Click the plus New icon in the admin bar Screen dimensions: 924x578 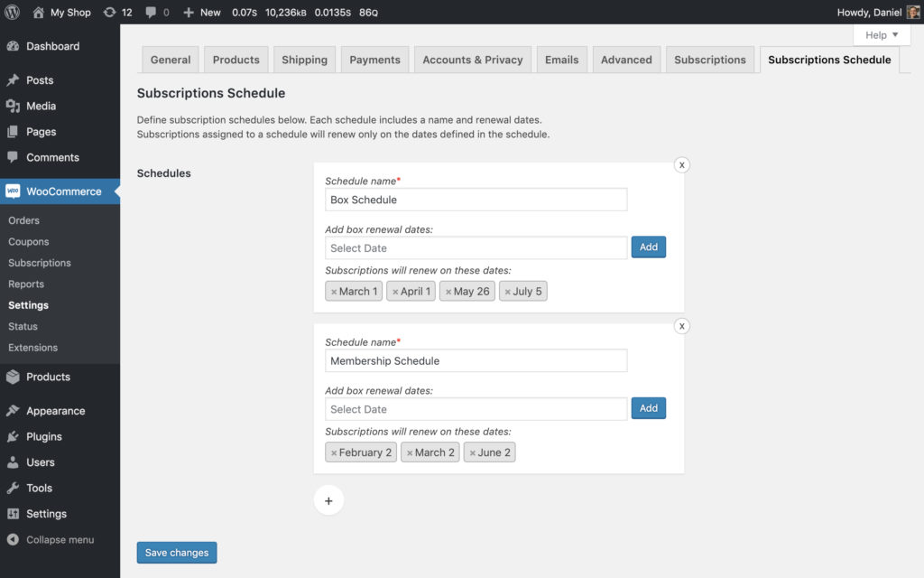coord(189,13)
